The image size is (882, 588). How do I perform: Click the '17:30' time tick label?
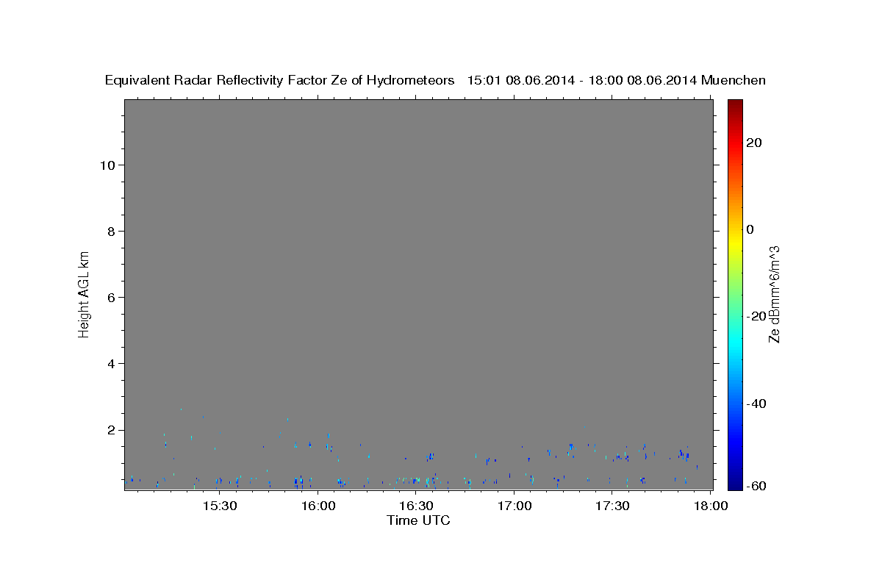(612, 506)
